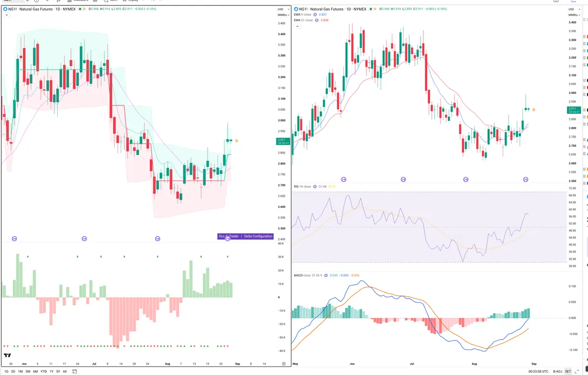Click the RSI 14 indicator source icon
588x375 pixels.
click(x=316, y=186)
